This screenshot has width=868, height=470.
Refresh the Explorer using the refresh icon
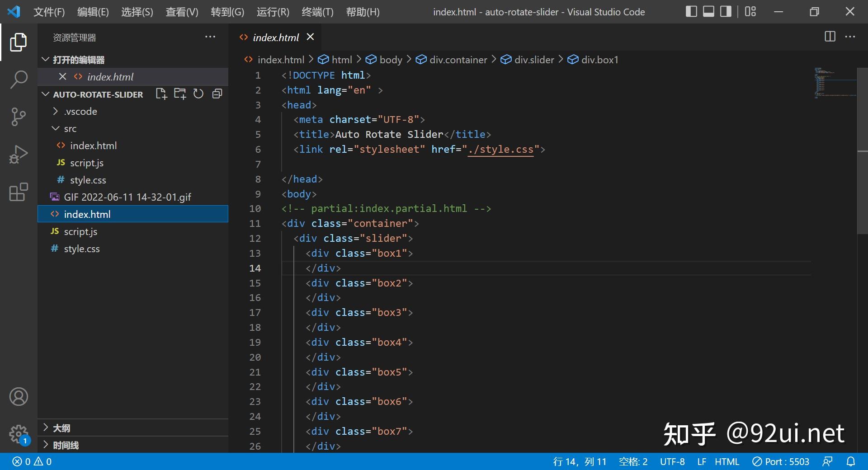[198, 94]
